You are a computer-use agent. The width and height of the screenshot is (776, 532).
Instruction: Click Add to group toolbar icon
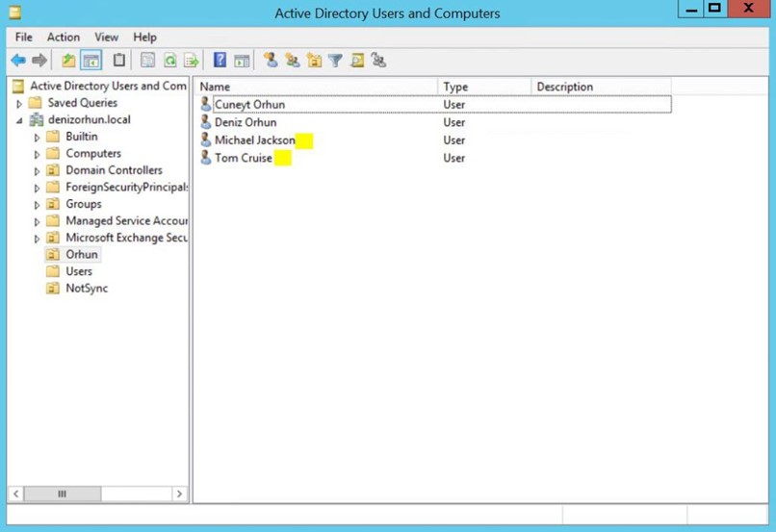pyautogui.click(x=378, y=61)
